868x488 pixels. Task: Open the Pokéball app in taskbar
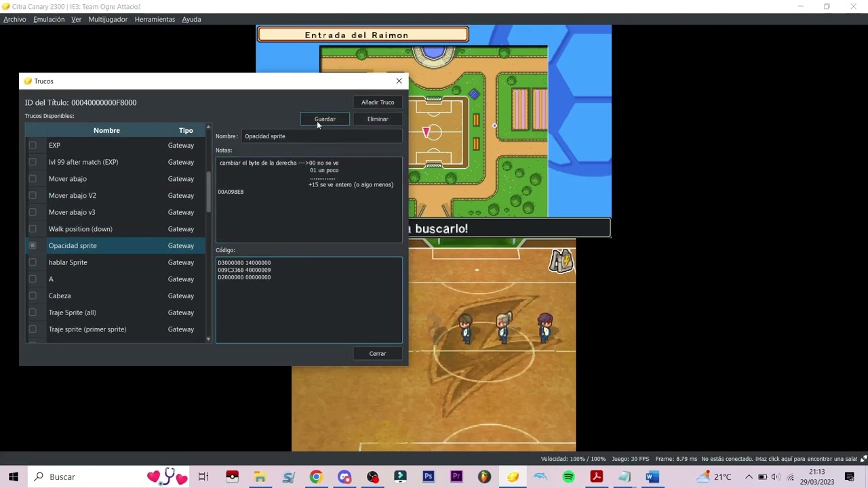pyautogui.click(x=232, y=477)
